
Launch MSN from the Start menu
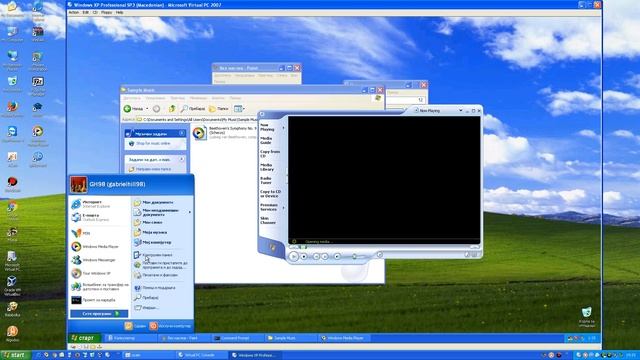(x=99, y=233)
